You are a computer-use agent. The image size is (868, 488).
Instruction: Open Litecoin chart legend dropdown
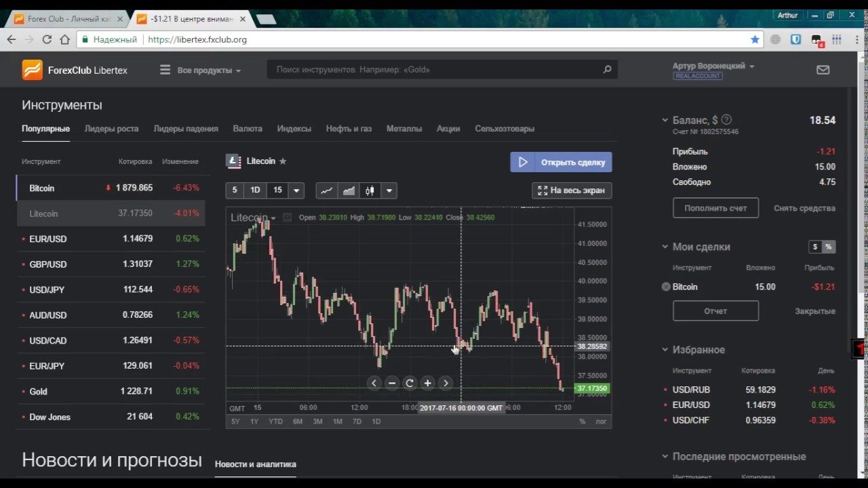click(x=273, y=218)
